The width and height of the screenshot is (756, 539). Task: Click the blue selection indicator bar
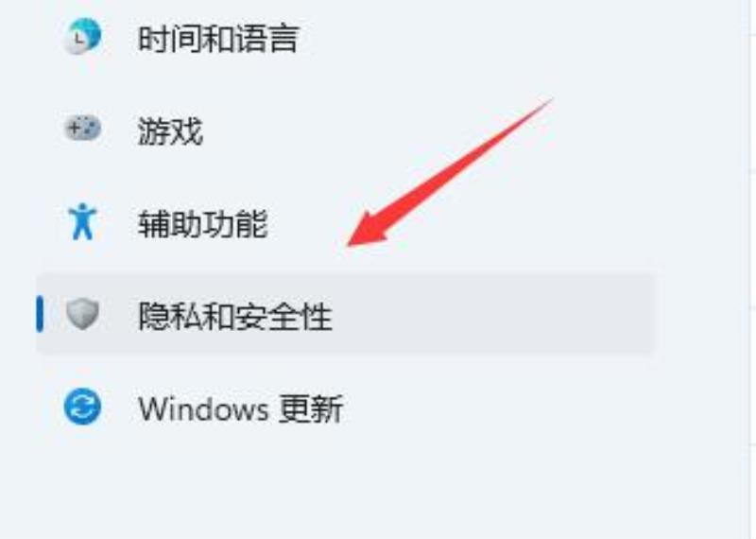point(40,314)
